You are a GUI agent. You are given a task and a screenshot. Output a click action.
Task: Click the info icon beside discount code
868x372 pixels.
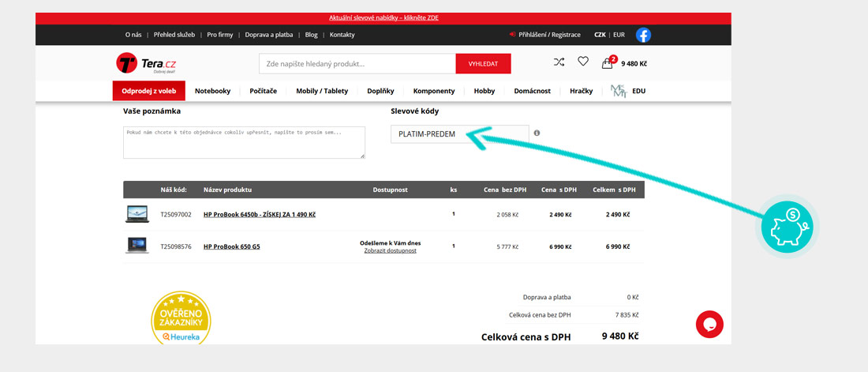pos(537,133)
